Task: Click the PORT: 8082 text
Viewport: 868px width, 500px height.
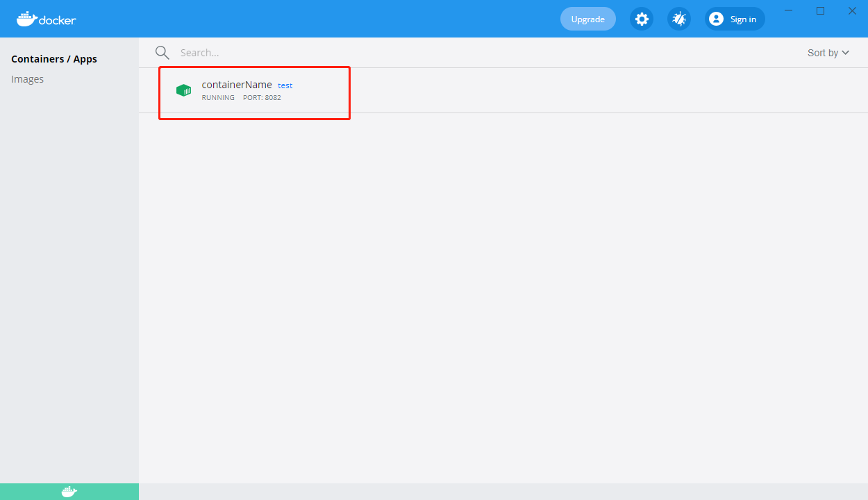Action: tap(262, 98)
